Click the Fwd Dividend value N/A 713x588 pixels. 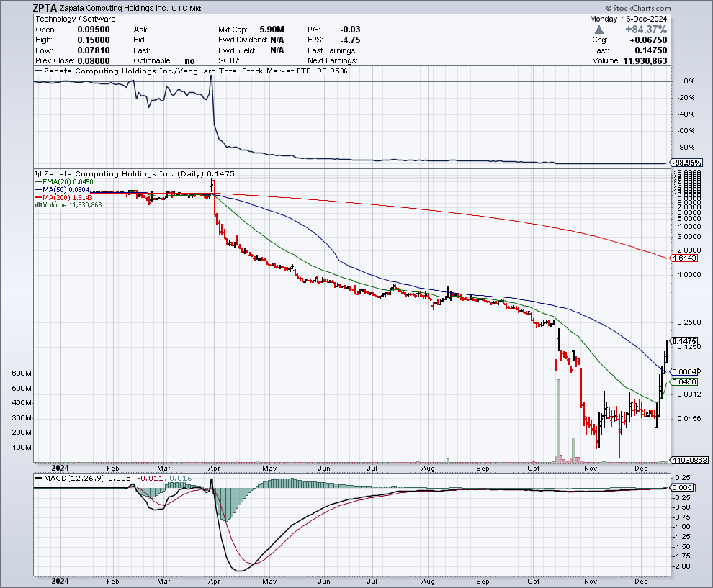[277, 40]
